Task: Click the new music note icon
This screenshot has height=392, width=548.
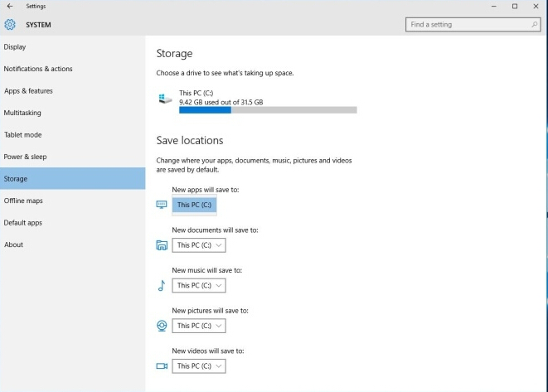Action: 162,286
